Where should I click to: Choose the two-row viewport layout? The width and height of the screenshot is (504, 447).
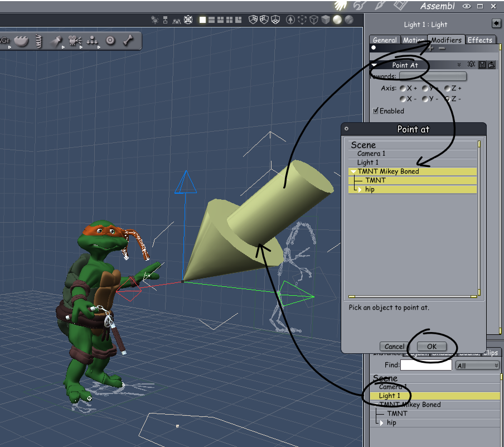coord(211,20)
